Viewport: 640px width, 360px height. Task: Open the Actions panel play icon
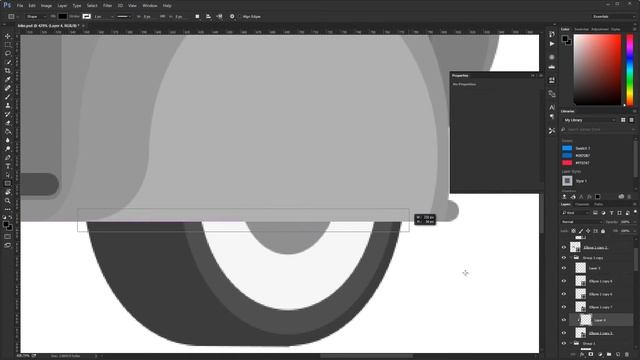coord(552,44)
